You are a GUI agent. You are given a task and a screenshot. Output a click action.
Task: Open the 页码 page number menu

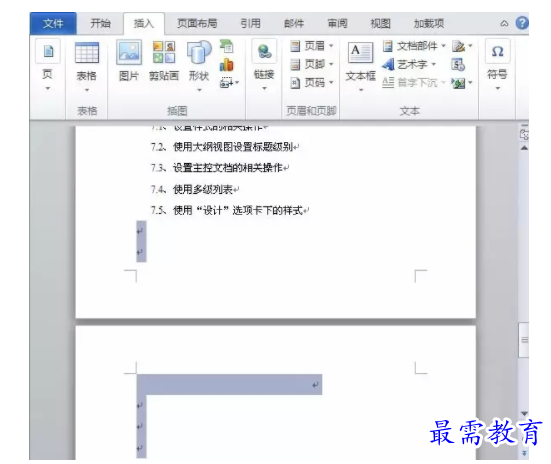point(312,83)
